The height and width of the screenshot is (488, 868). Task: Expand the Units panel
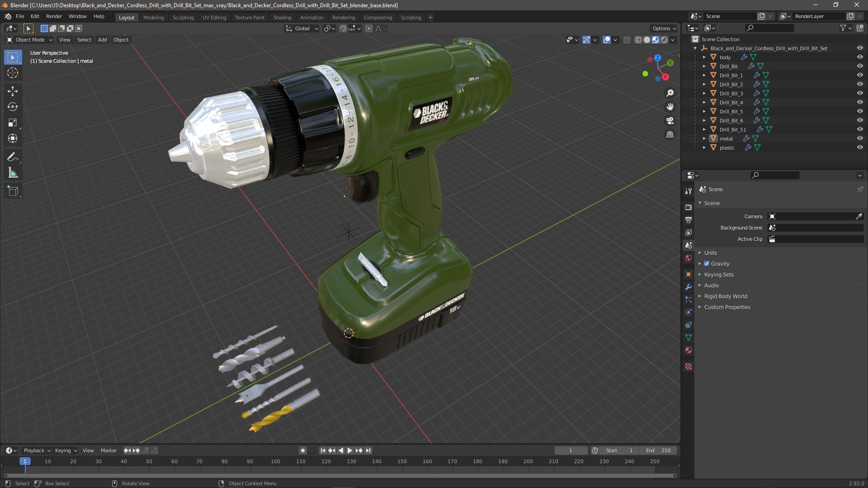[710, 253]
